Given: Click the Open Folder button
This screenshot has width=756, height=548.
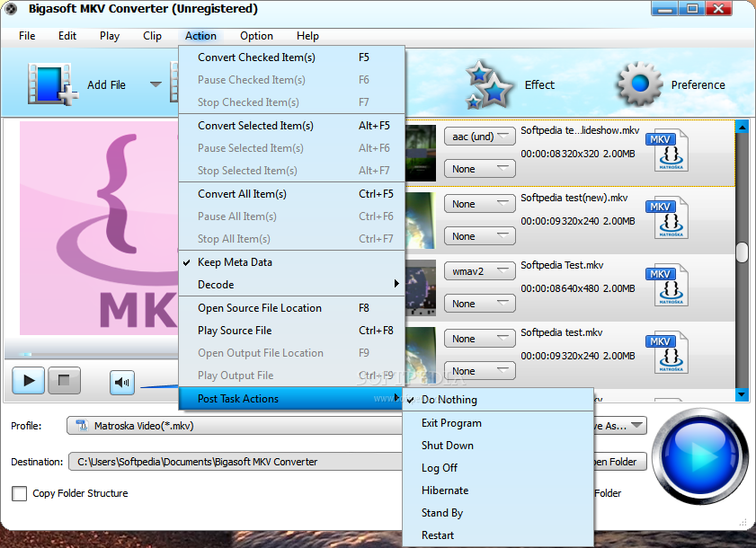Looking at the screenshot, I should coord(619,462).
